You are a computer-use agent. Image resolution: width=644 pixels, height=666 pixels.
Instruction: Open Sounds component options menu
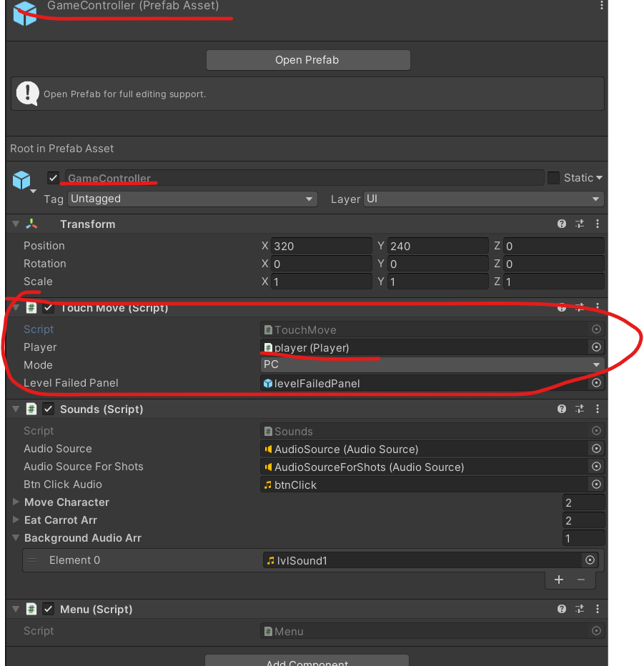coord(598,409)
